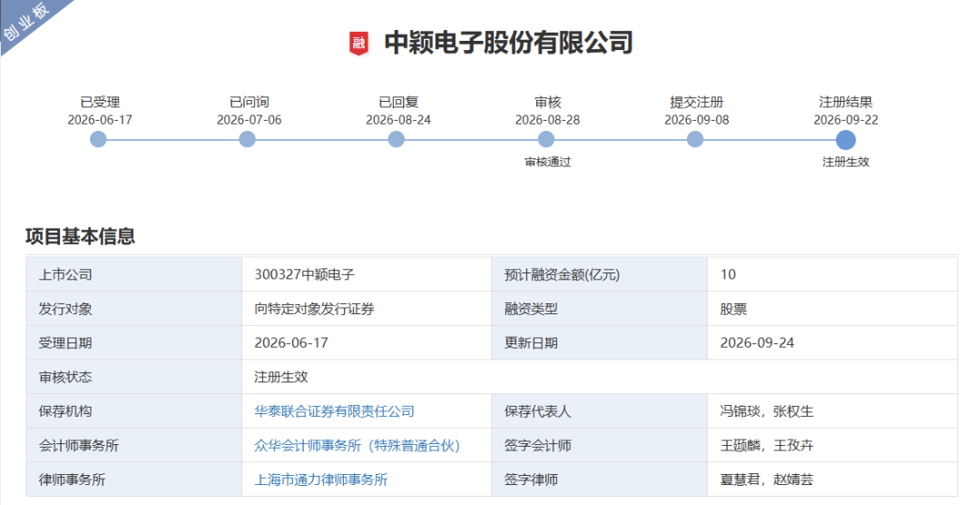Open the 上海市通力律师事务所 link
This screenshot has height=505, width=980.
click(x=320, y=480)
